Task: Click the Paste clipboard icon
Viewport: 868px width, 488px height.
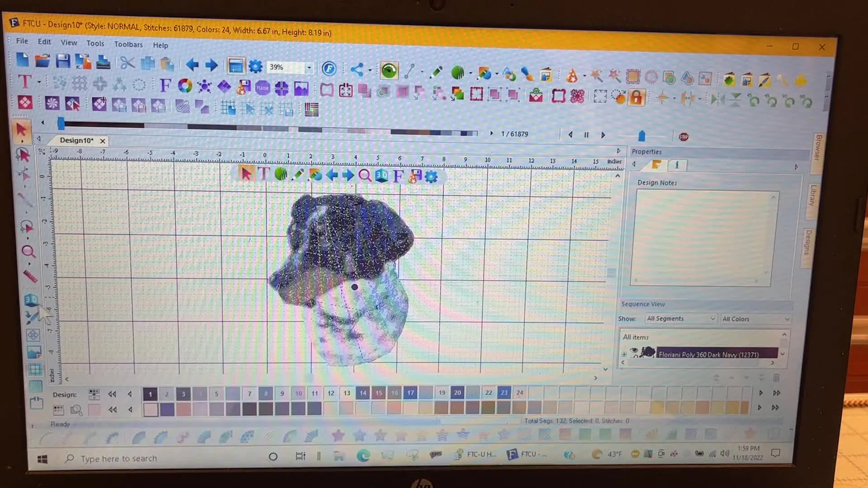Action: [167, 64]
